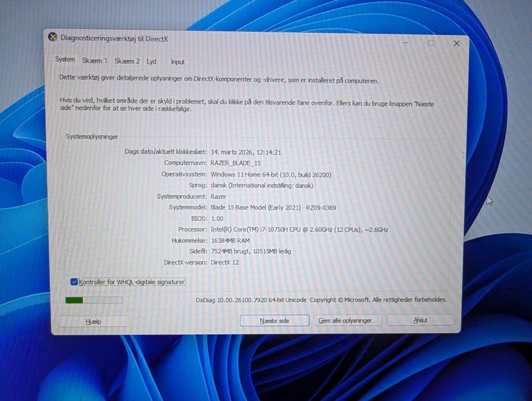The height and width of the screenshot is (401, 532).
Task: Click Gem alle oplysninger button
Action: [x=347, y=321]
